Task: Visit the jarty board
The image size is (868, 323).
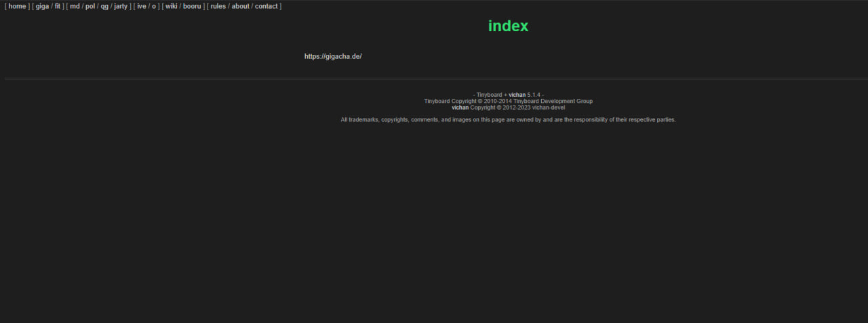Action: (x=121, y=6)
